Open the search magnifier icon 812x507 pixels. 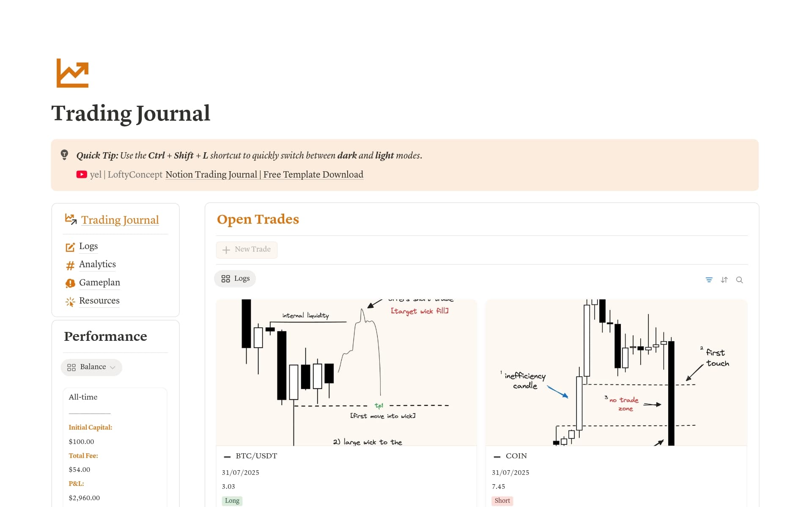[x=739, y=280]
